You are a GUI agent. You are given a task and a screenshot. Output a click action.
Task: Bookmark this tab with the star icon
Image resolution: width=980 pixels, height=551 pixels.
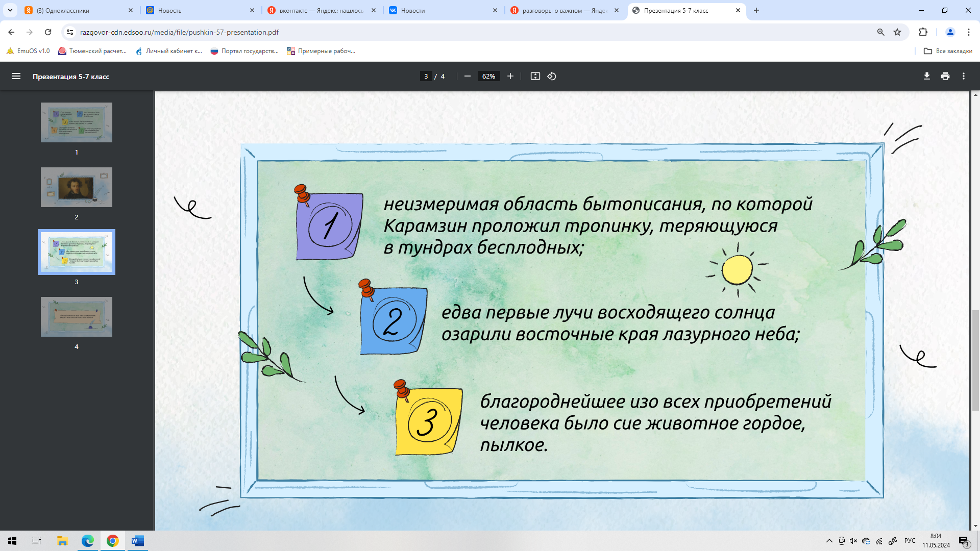897,32
